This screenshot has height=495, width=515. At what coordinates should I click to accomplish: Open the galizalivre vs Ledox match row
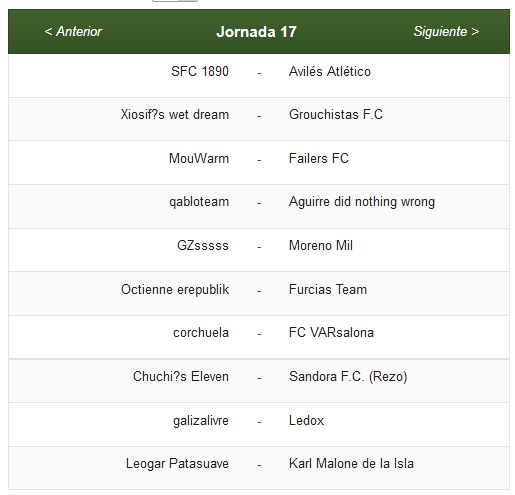(259, 424)
